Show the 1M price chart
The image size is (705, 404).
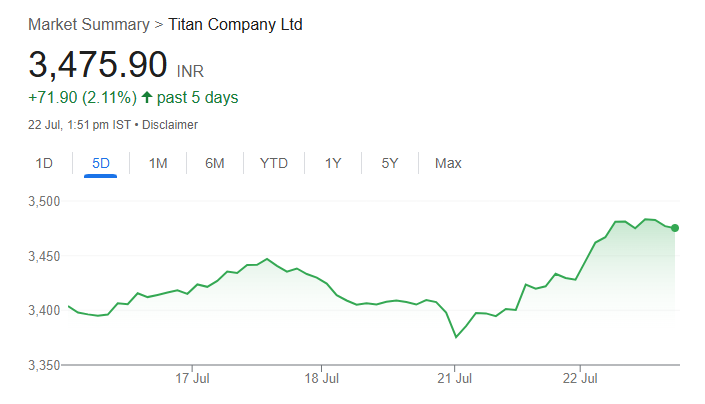158,163
